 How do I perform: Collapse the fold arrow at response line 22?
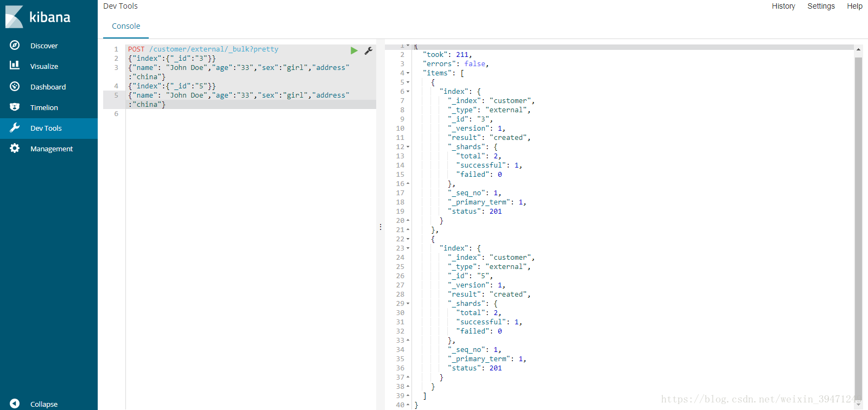click(408, 239)
